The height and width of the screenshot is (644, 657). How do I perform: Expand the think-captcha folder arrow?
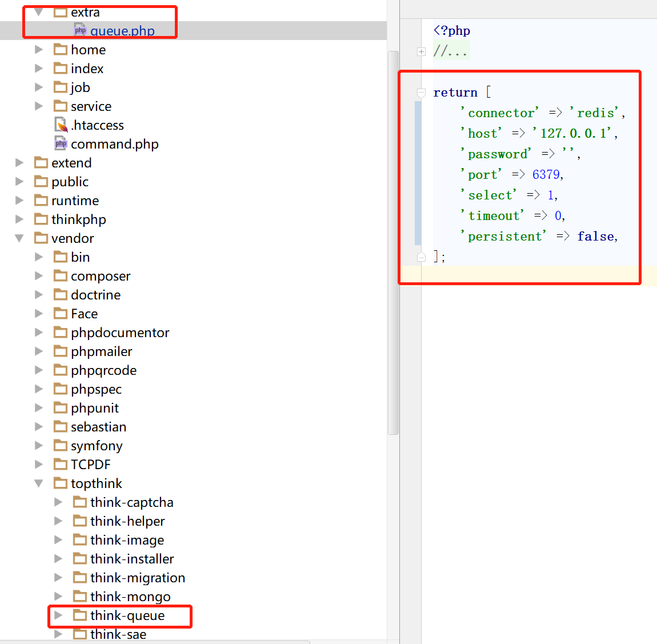pyautogui.click(x=58, y=502)
